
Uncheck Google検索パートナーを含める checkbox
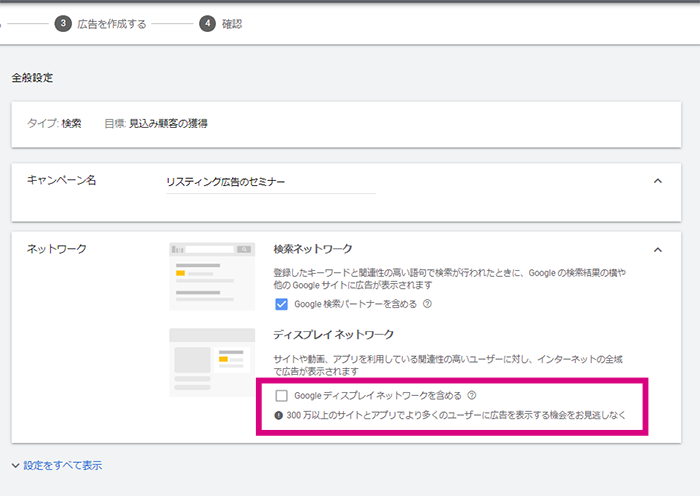pyautogui.click(x=281, y=304)
